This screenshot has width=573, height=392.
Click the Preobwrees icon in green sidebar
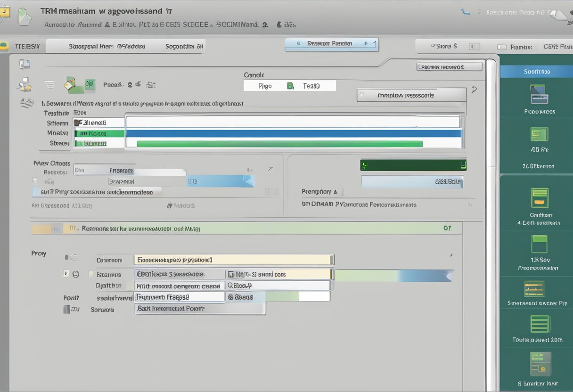[x=539, y=94]
